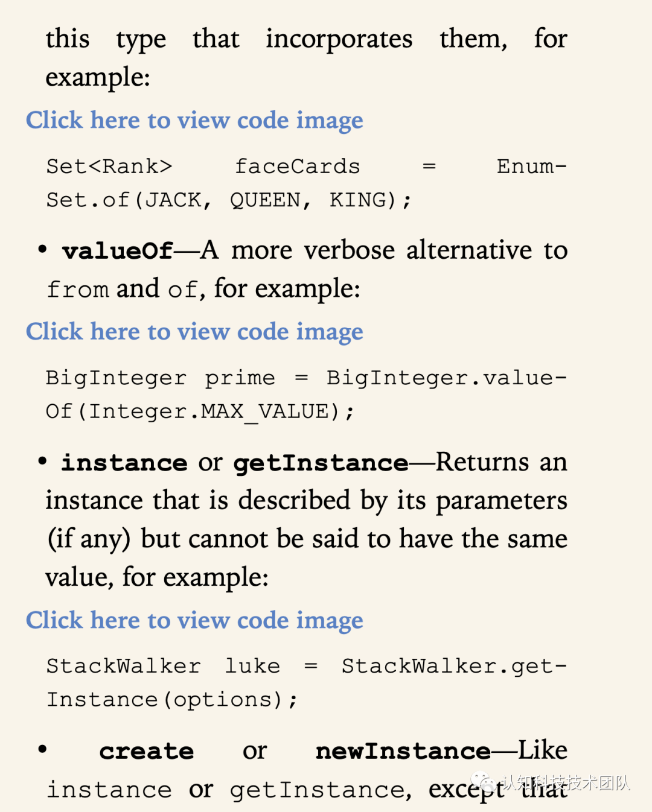The height and width of the screenshot is (812, 652).
Task: Click the monospaced word from in paragraph
Action: point(78,290)
